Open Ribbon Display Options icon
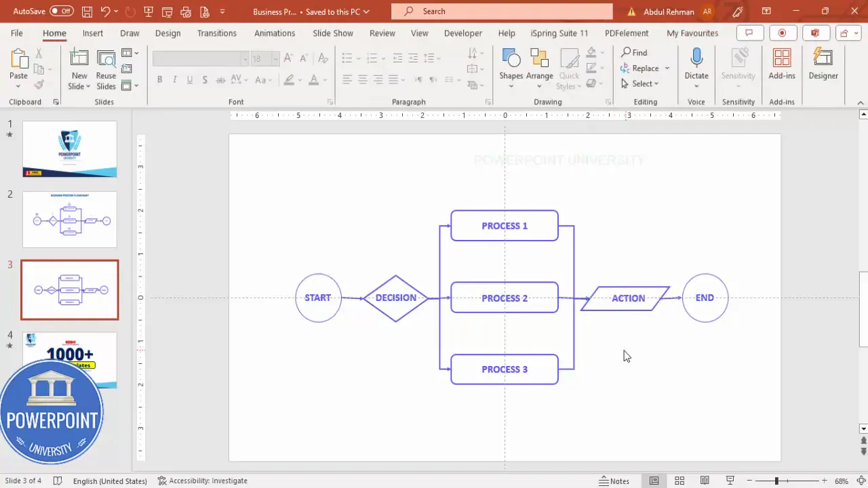Image resolution: width=868 pixels, height=488 pixels. point(766,12)
